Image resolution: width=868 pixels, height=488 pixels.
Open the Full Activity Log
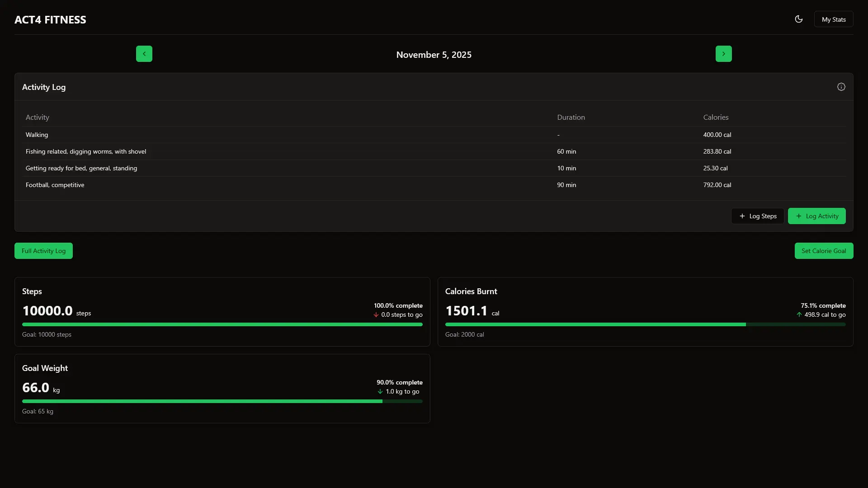(x=43, y=251)
